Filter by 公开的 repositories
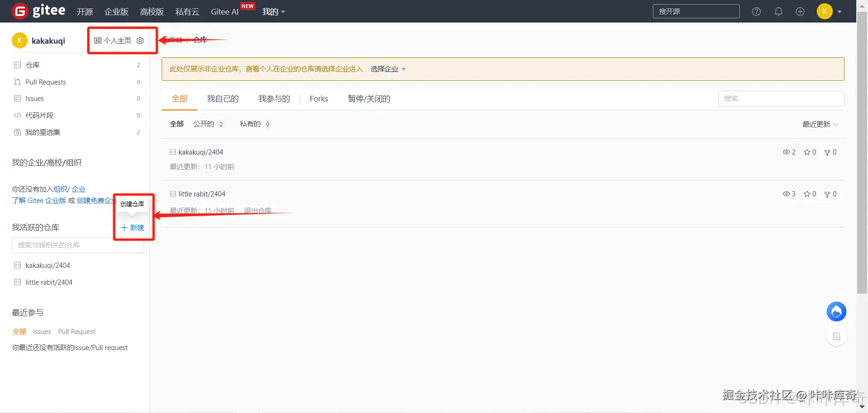 tap(208, 124)
